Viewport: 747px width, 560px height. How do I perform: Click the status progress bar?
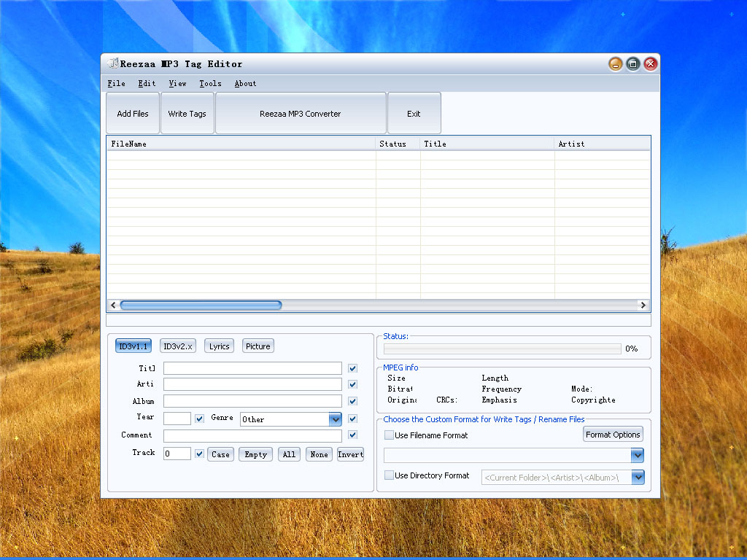click(503, 349)
